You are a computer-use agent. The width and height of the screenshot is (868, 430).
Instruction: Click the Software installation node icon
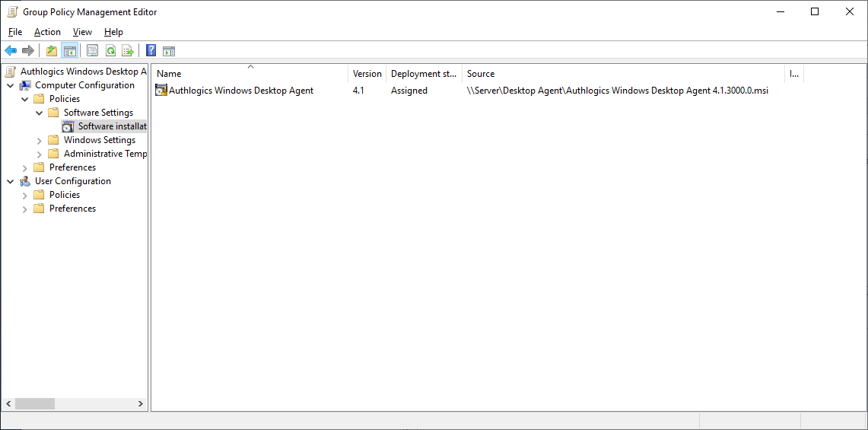point(68,126)
